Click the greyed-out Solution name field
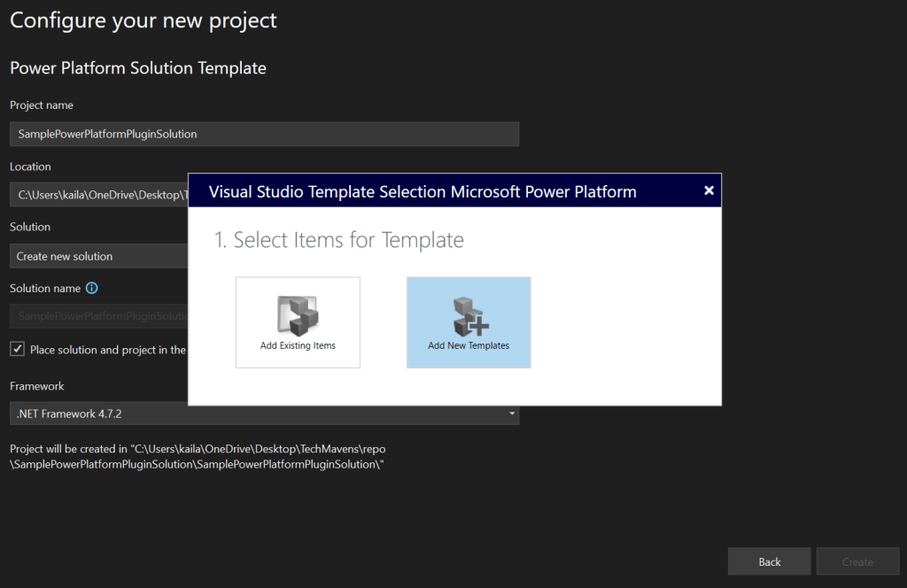This screenshot has width=907, height=588. [99, 316]
